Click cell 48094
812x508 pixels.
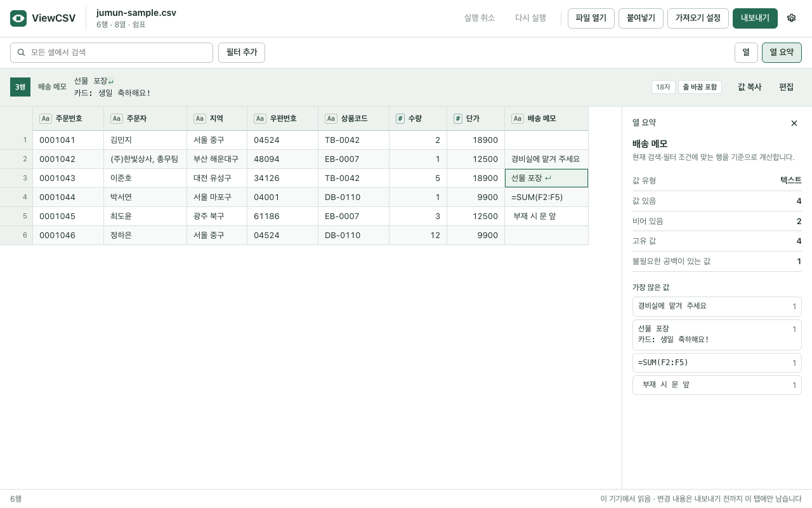pyautogui.click(x=283, y=159)
